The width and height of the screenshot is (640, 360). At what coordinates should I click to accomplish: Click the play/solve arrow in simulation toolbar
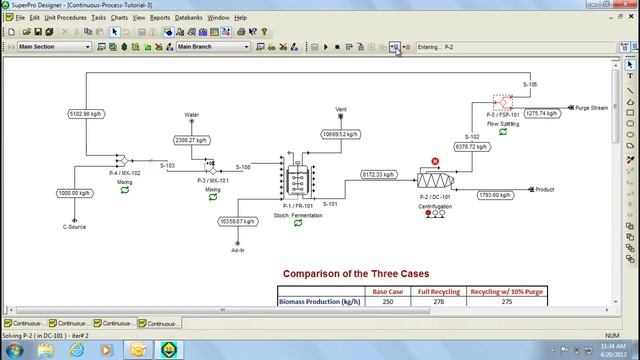326,47
